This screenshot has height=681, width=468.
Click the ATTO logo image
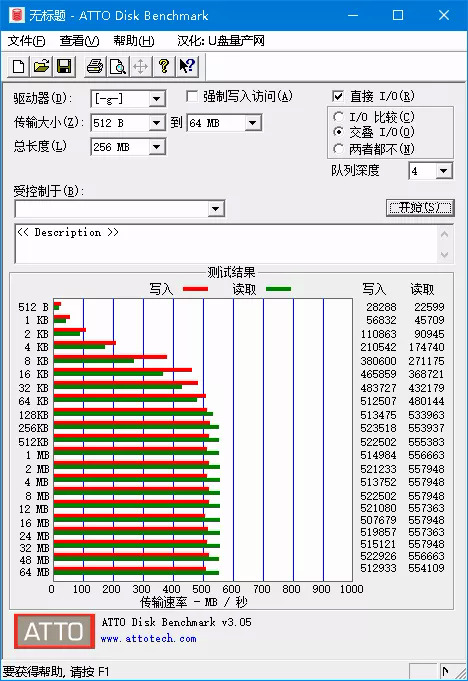coord(54,631)
